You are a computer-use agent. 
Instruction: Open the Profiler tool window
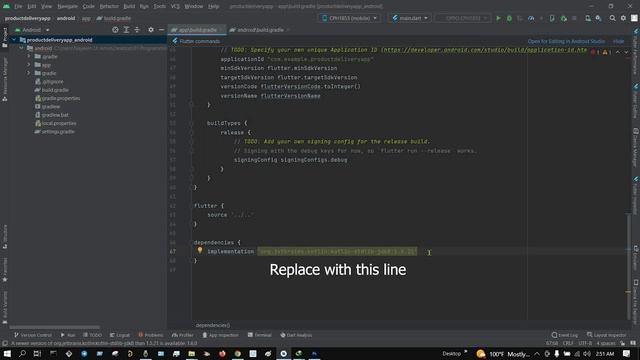tap(182, 335)
